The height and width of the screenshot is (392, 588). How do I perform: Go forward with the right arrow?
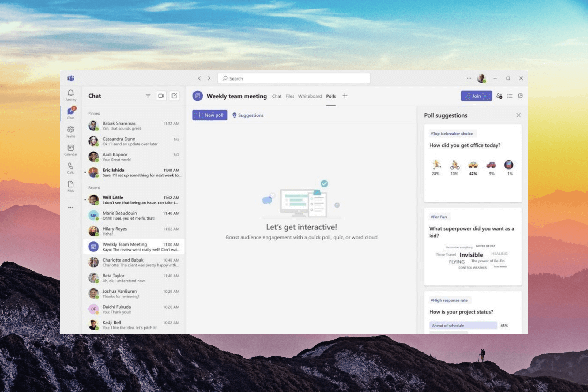click(209, 78)
